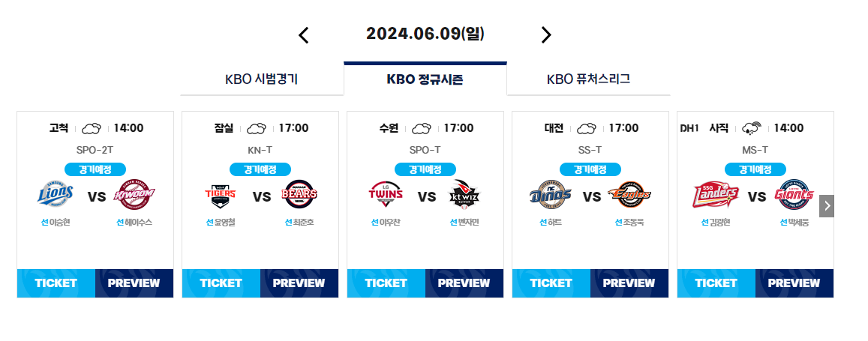This screenshot has height=341, width=868.
Task: Select the NC Dinos logo
Action: 550,195
